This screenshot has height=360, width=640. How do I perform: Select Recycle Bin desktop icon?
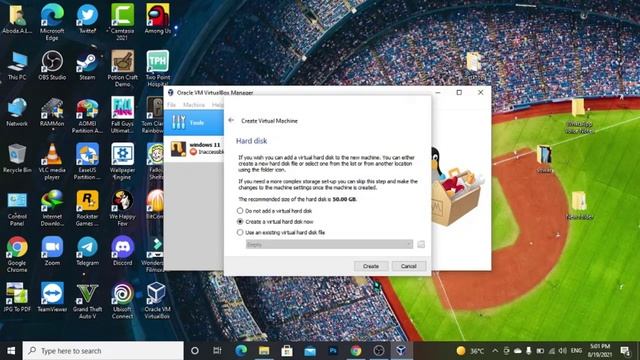tap(17, 159)
